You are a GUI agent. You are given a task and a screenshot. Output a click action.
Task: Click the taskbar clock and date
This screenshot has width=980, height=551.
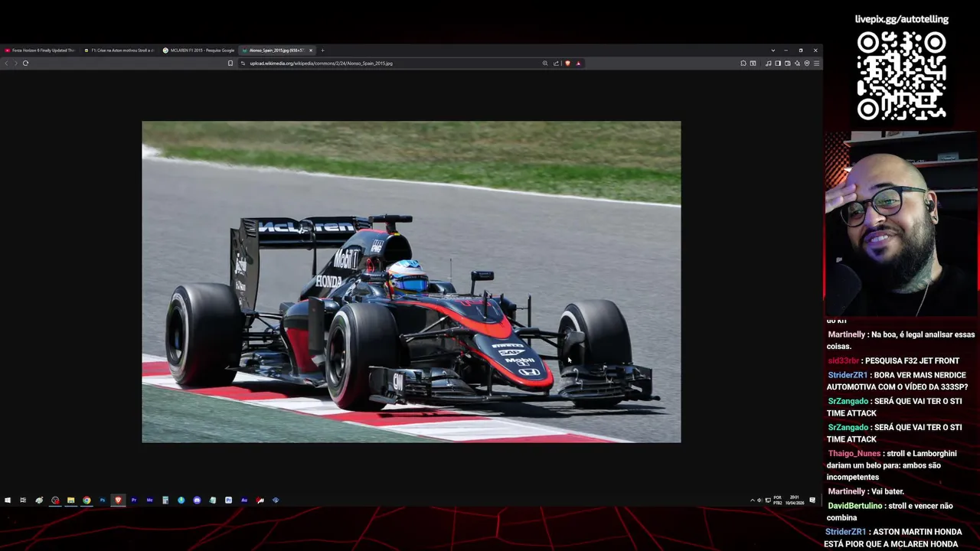[x=794, y=500]
